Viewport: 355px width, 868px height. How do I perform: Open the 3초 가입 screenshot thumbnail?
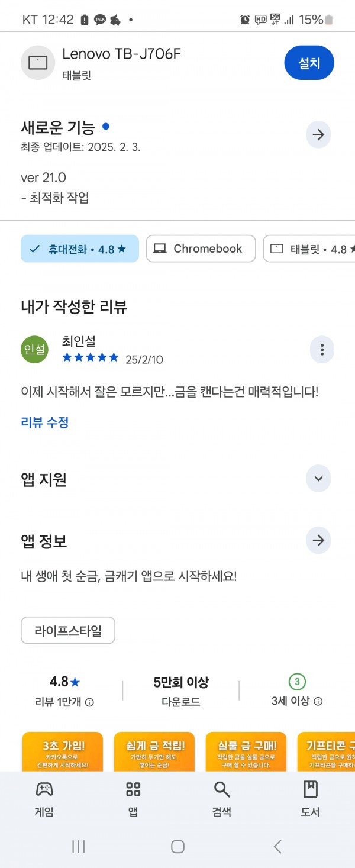point(63,751)
